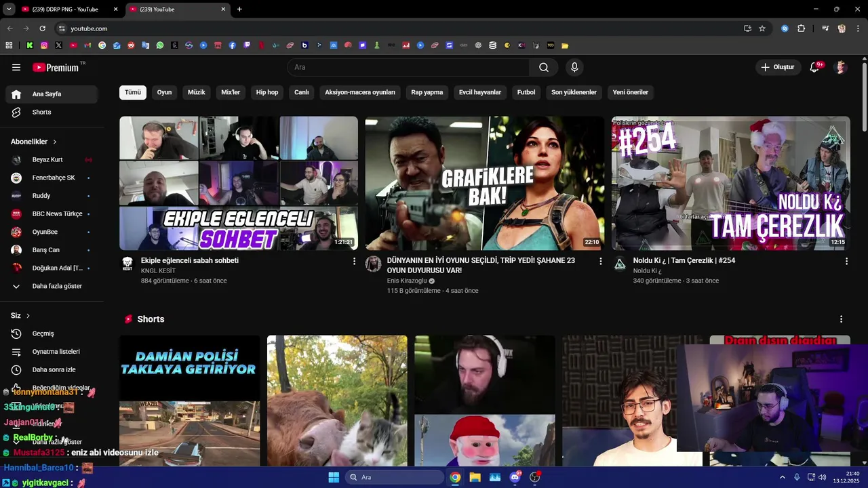Open the Beyaz Kurt subscription
The height and width of the screenshot is (488, 868).
coord(52,160)
